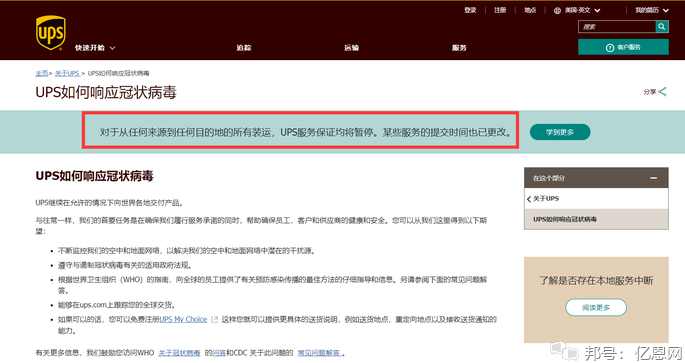685x363 pixels.
Task: Open the UPS My Choice link
Action: point(183,319)
